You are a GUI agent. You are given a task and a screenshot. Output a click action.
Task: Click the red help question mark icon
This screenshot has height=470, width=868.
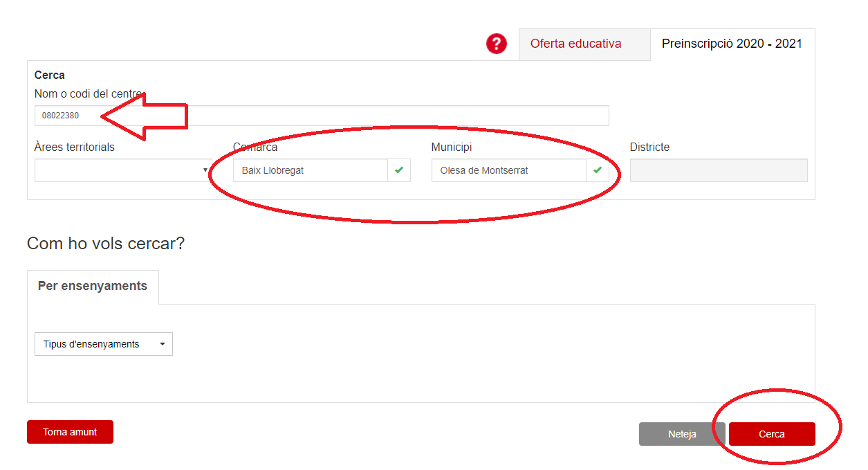(x=496, y=44)
